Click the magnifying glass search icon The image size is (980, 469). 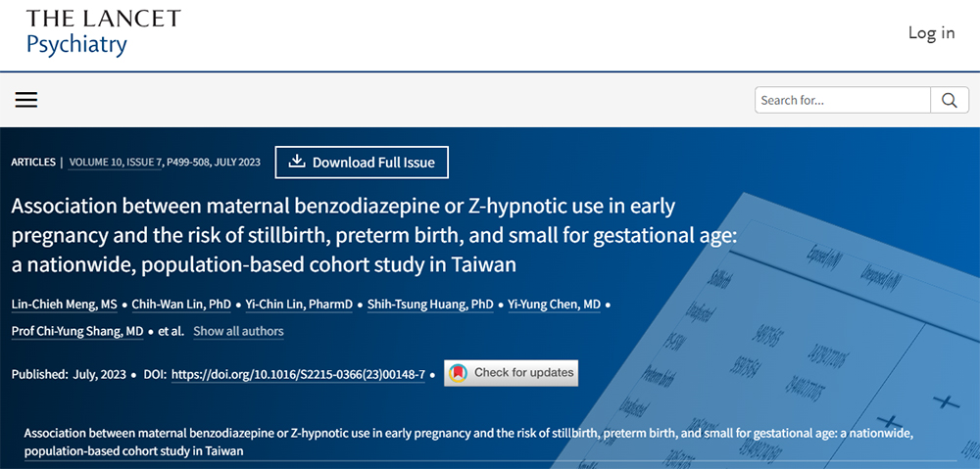[948, 100]
